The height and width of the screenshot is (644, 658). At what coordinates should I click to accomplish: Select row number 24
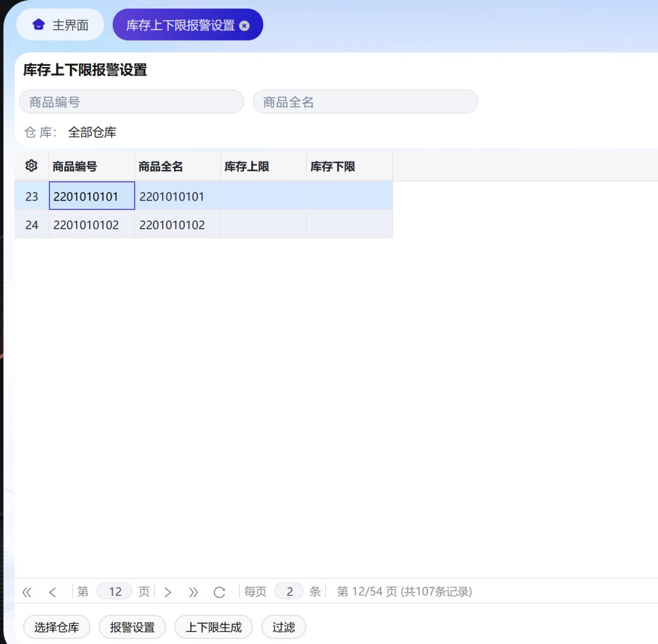pos(32,224)
